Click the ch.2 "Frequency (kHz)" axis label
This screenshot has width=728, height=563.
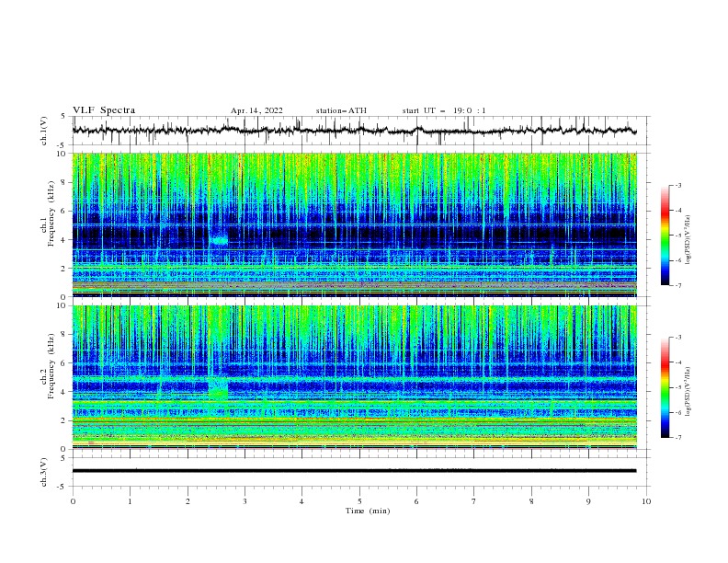tap(51, 366)
